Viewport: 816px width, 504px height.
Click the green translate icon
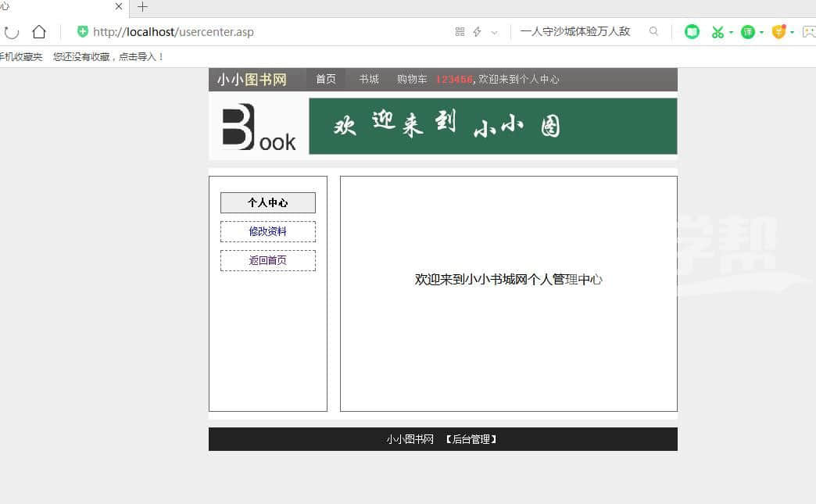[x=748, y=32]
